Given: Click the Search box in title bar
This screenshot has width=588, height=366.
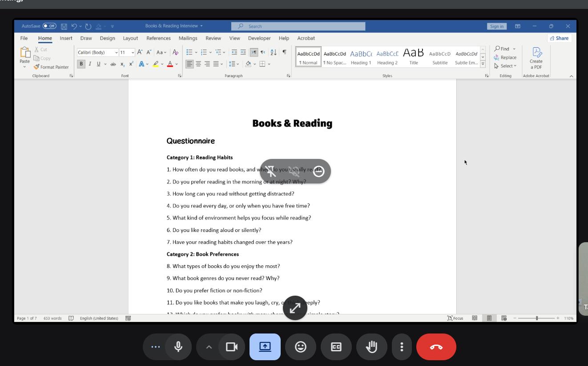Looking at the screenshot, I should coord(298,26).
